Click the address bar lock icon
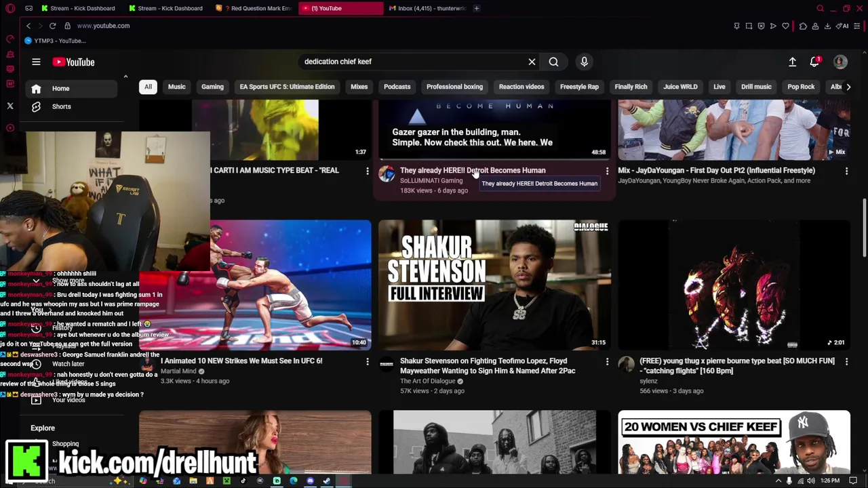 click(67, 26)
